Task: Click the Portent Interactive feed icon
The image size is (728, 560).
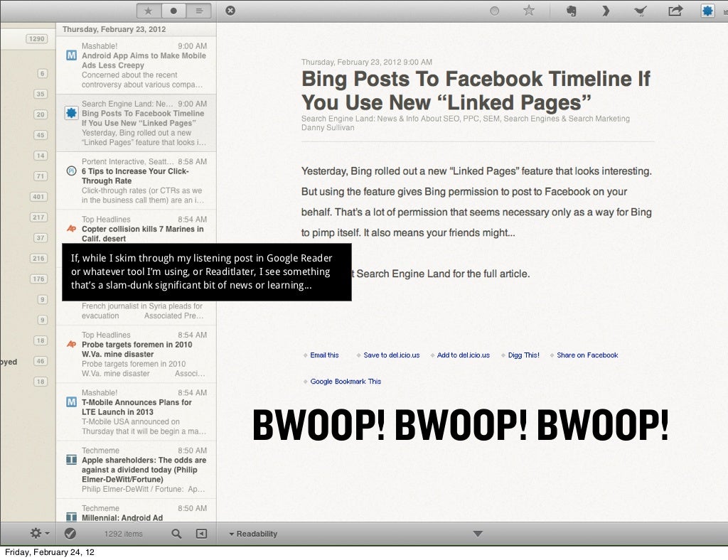Action: point(71,171)
